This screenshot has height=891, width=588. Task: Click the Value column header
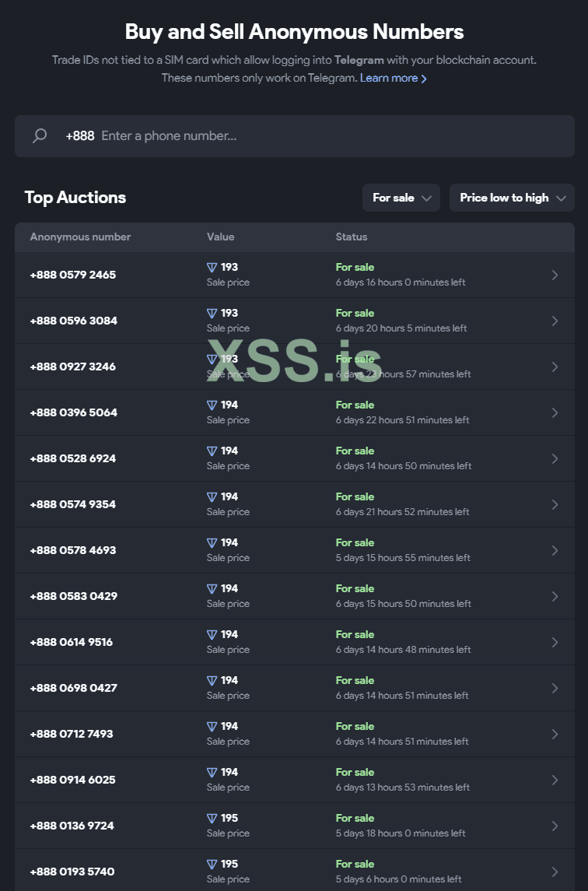coord(220,237)
